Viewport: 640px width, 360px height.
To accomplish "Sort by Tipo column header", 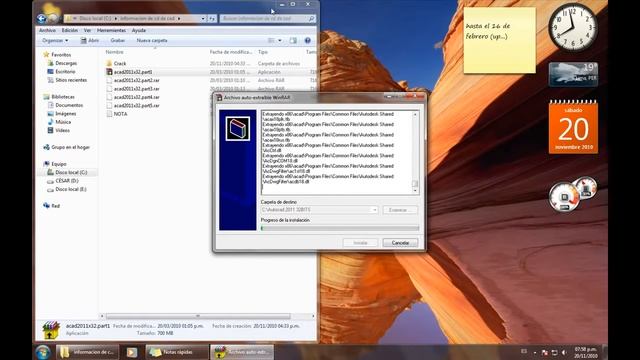I will coord(263,52).
